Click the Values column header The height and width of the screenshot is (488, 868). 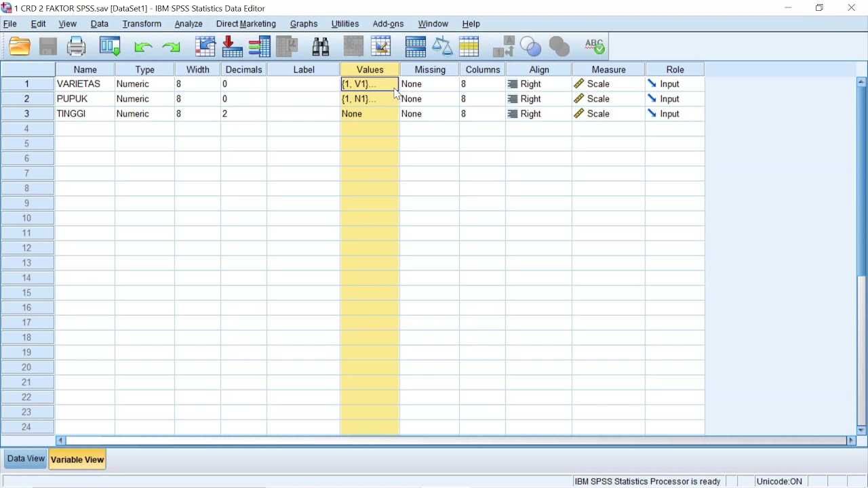tap(370, 69)
